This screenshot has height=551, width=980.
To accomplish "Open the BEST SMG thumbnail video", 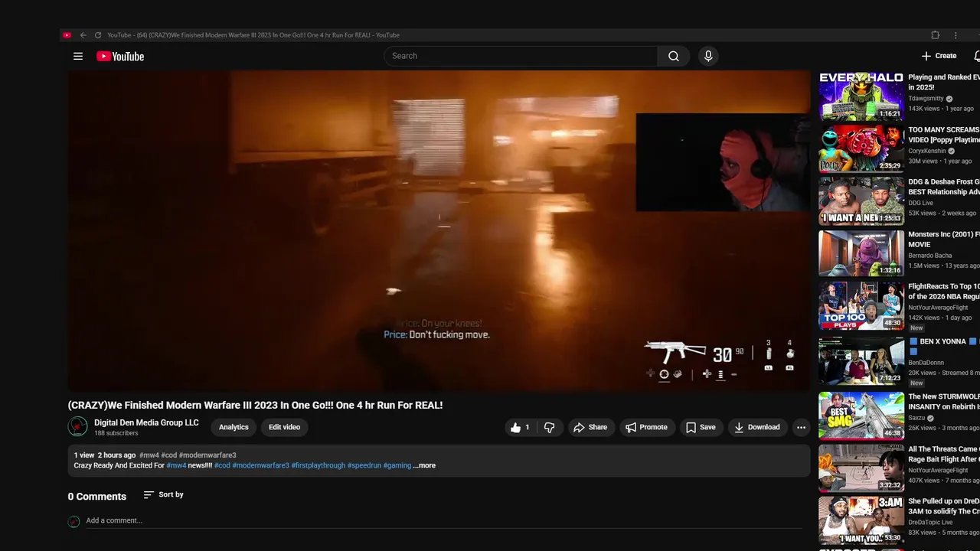I will coord(861,416).
